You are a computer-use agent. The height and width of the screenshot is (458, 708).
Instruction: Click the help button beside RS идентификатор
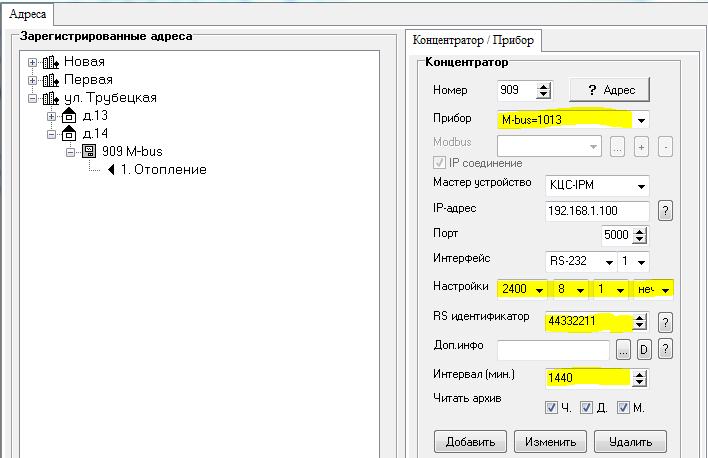665,322
